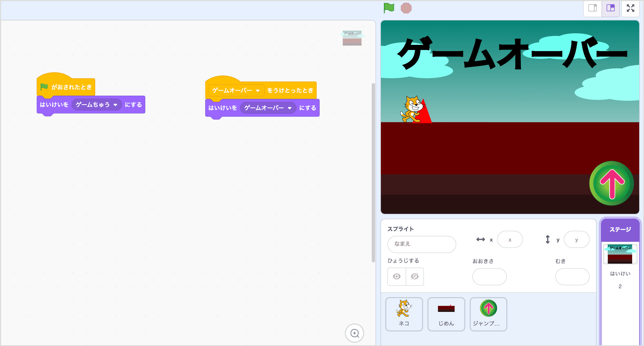Click the backdrop watermark thumbnail in workspace corner
Viewport: 644px width, 346px height.
352,38
